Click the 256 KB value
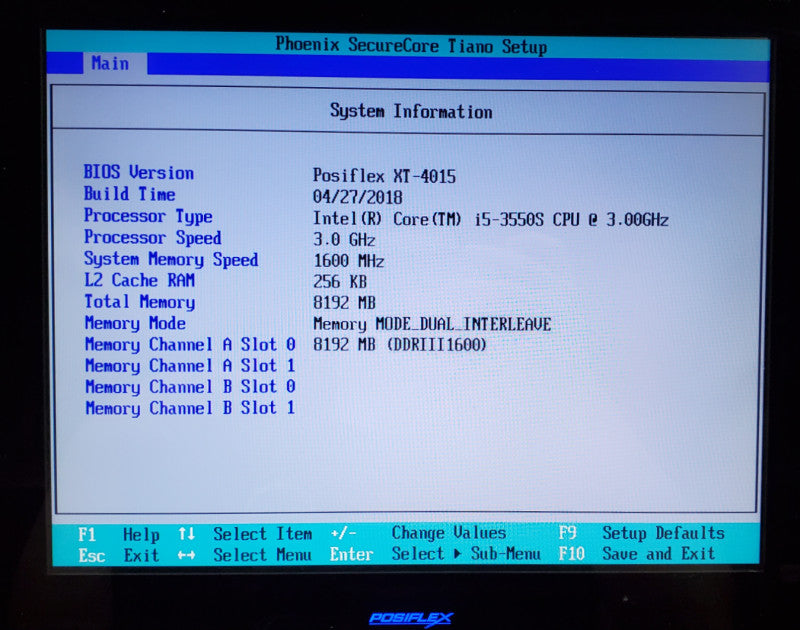 coord(340,282)
